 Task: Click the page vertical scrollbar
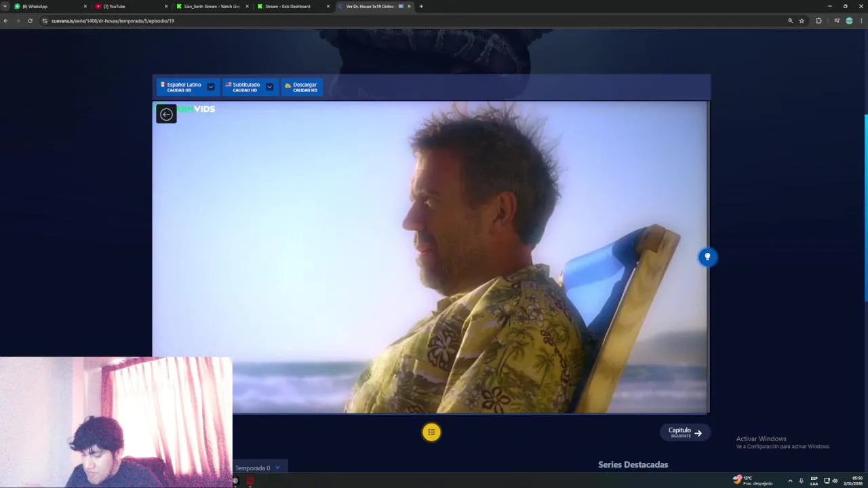(x=865, y=208)
